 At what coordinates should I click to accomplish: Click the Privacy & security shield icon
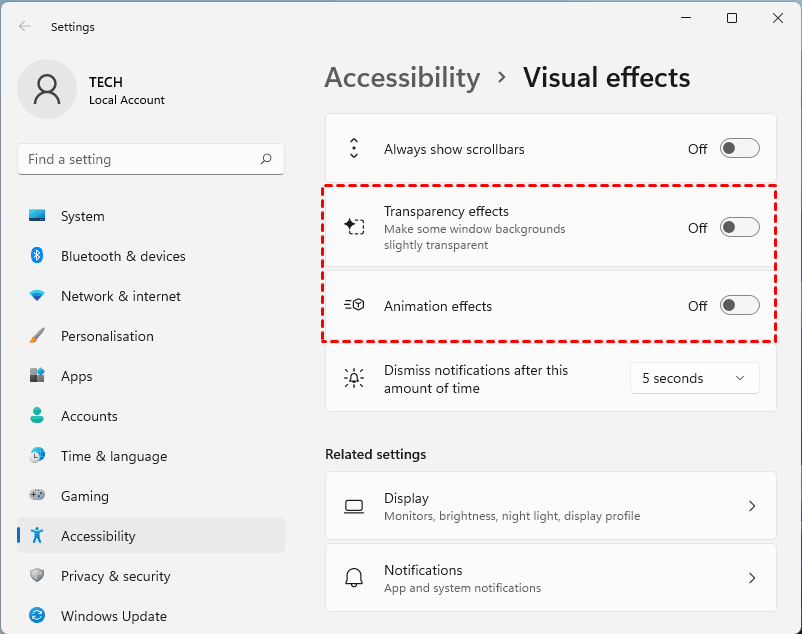pyautogui.click(x=37, y=576)
